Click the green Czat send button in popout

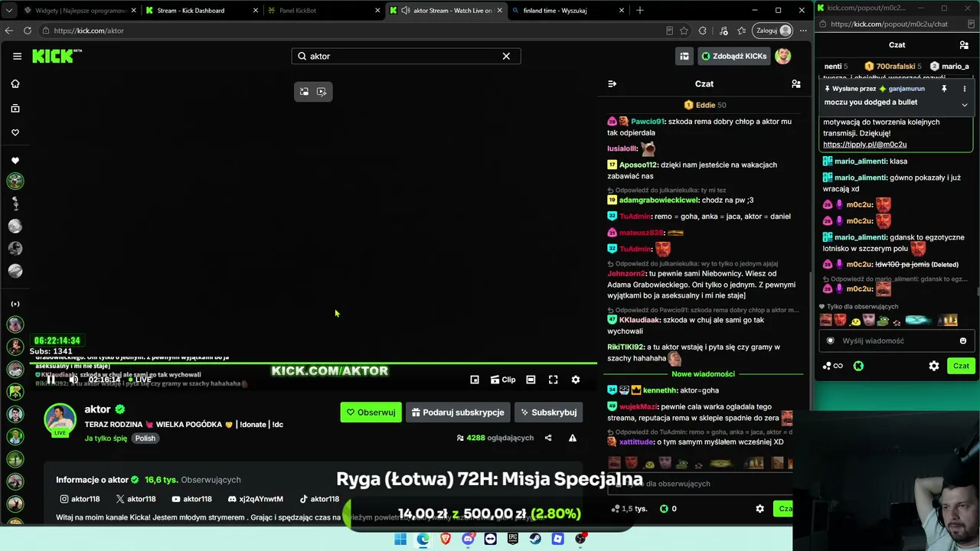961,366
